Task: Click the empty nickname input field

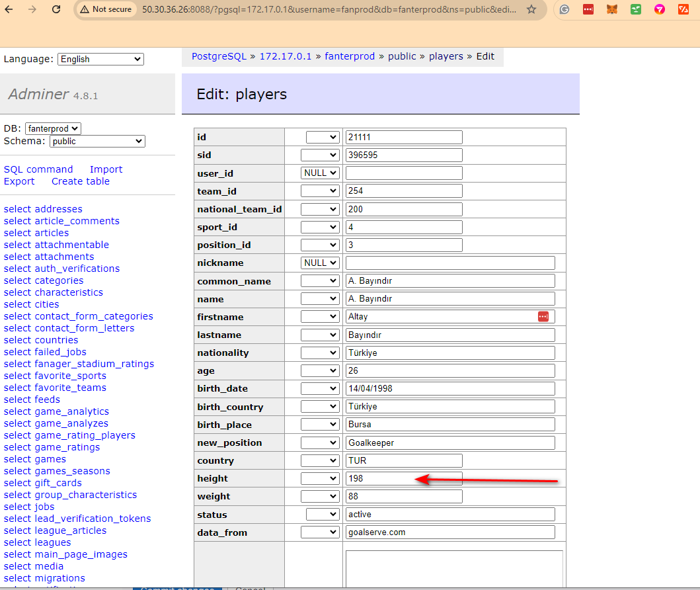Action: click(x=450, y=263)
